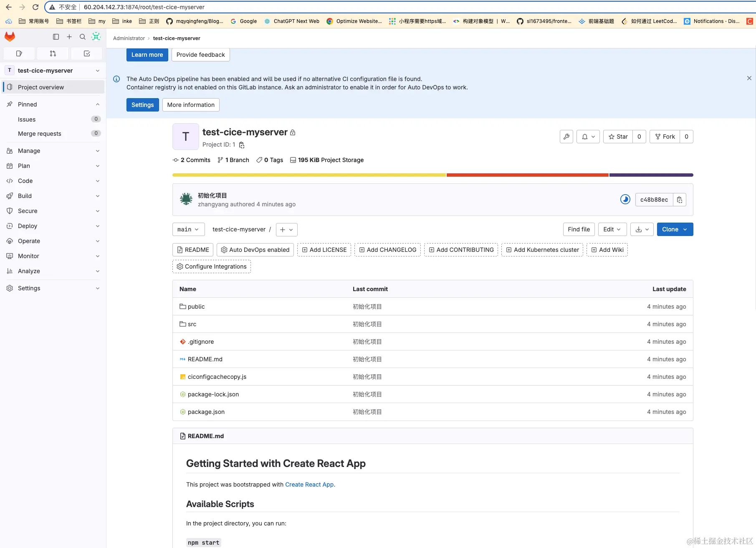The image size is (756, 548).
Task: Open the to-do list shortcut icon
Action: click(x=87, y=53)
